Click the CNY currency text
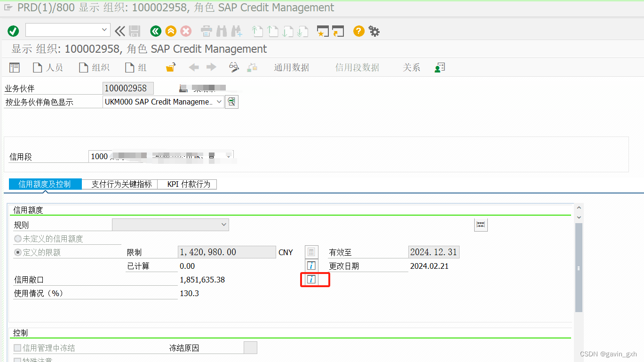The height and width of the screenshot is (362, 644). click(x=286, y=252)
